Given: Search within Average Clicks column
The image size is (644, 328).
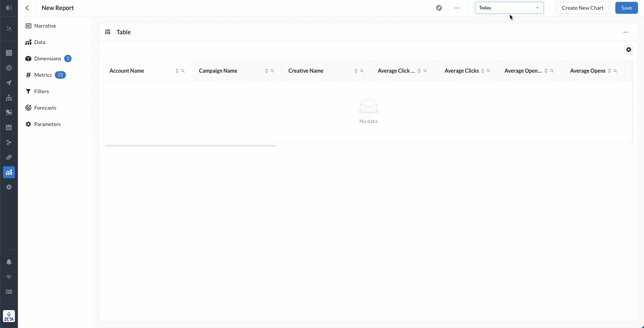Looking at the screenshot, I should pos(489,71).
